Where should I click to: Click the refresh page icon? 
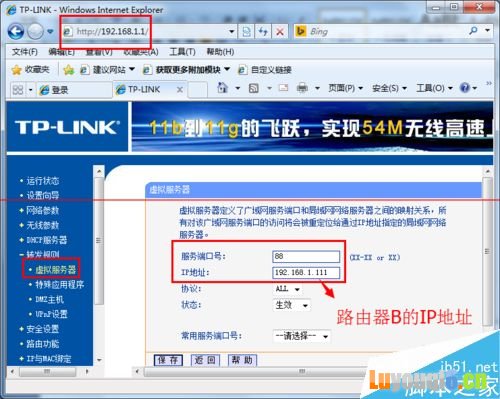tap(263, 32)
